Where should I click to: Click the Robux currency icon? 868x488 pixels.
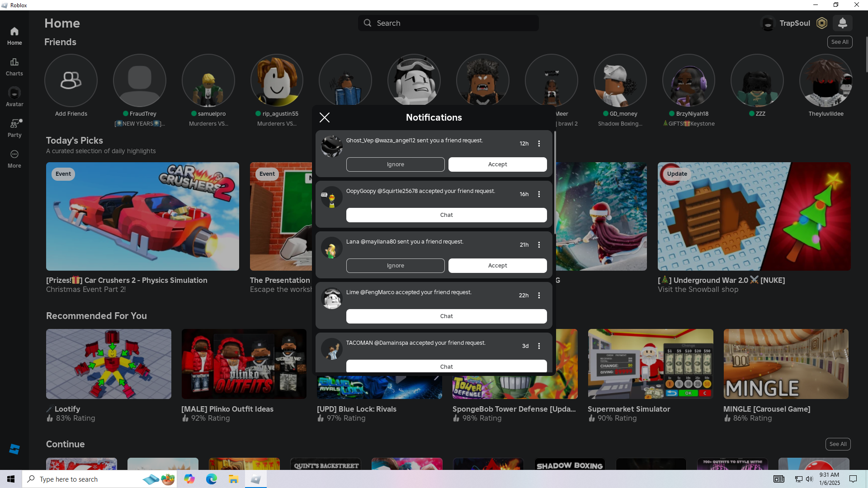[822, 23]
